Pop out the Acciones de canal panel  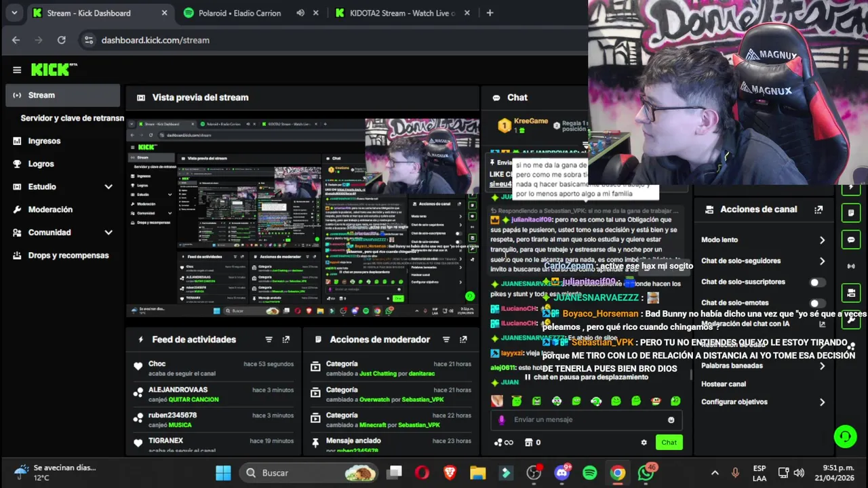click(x=818, y=210)
